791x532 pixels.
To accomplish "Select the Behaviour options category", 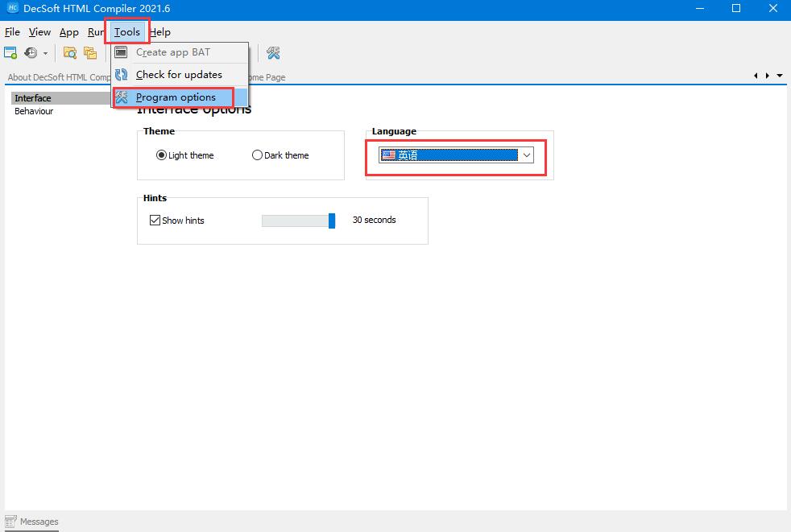I will tap(34, 111).
